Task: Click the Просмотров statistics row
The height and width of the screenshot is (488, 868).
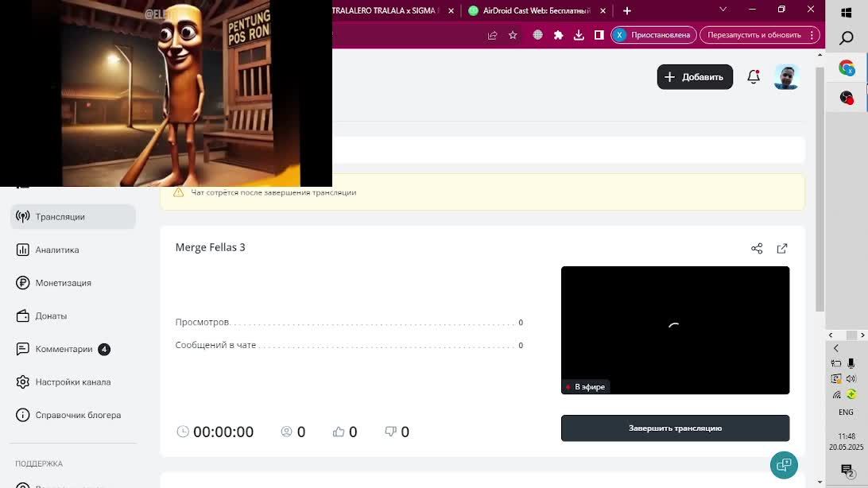Action: [x=349, y=322]
